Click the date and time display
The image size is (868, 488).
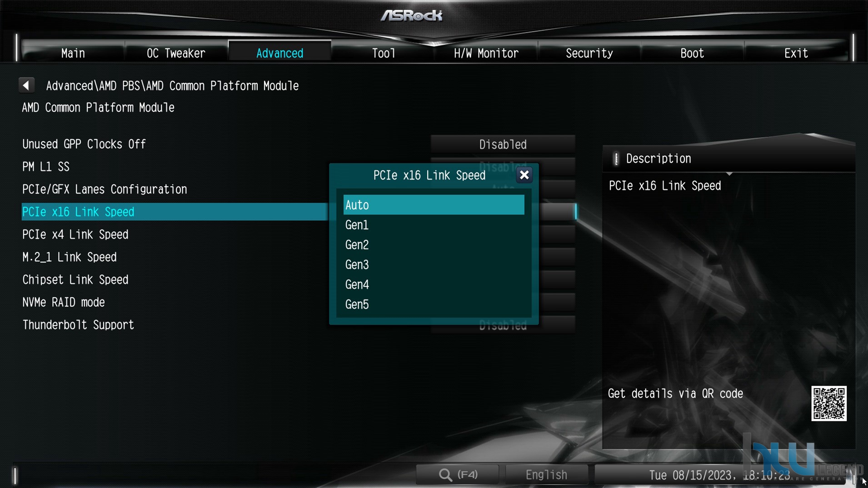coord(719,475)
